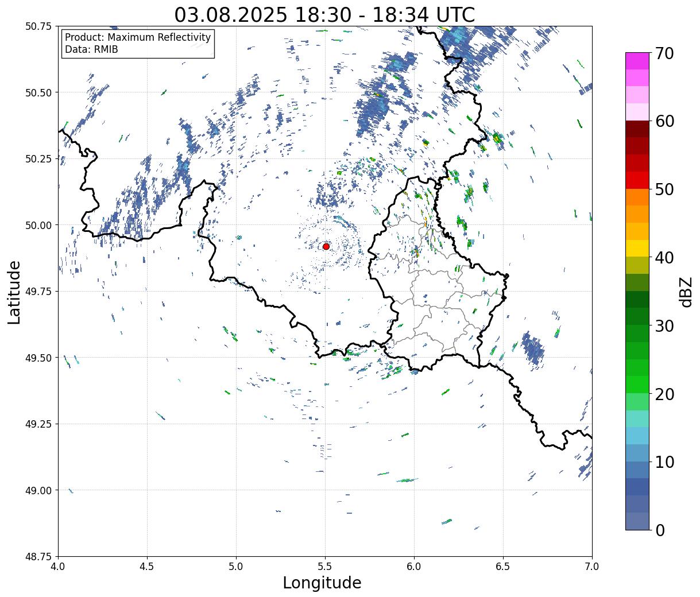Click longitude tick label "5.0"
This screenshot has height=597, width=700.
tap(236, 567)
